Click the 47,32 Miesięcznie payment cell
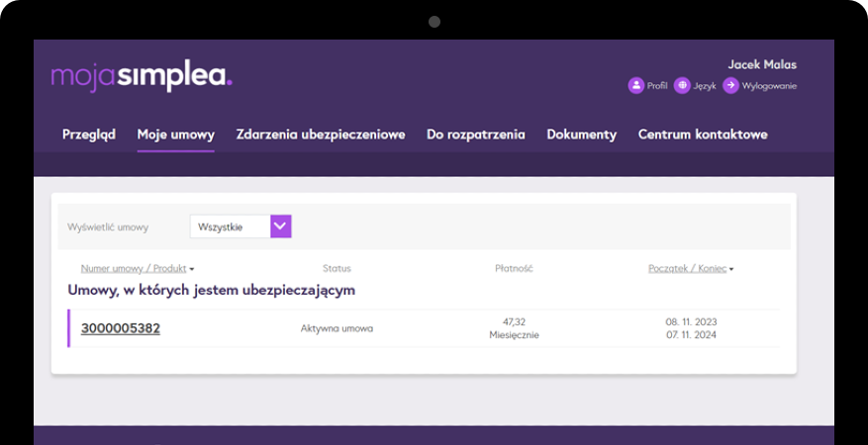 coord(513,328)
